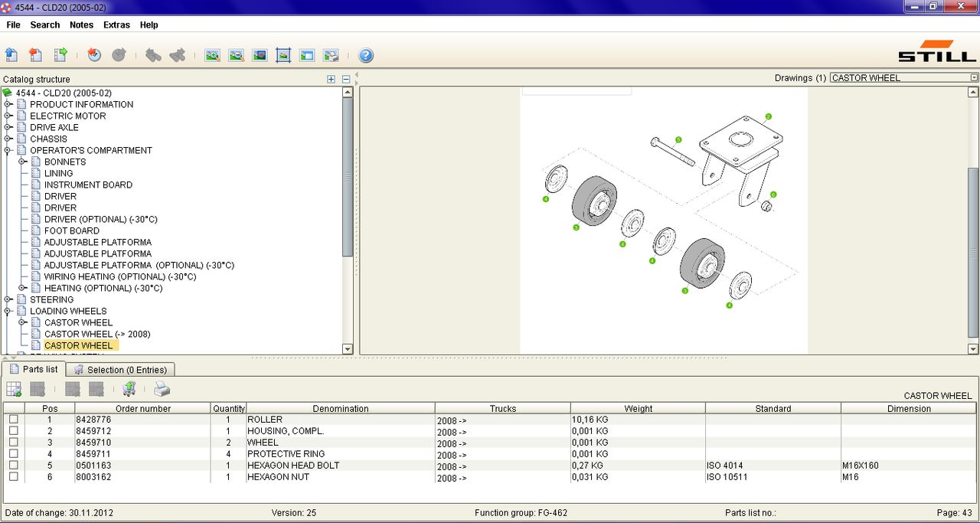Image resolution: width=980 pixels, height=523 pixels.
Task: Click the history back clock icon
Action: click(x=94, y=55)
